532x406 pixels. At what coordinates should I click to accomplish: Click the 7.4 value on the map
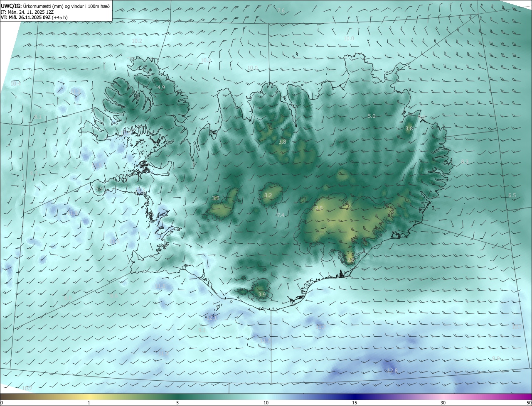[x=281, y=215]
